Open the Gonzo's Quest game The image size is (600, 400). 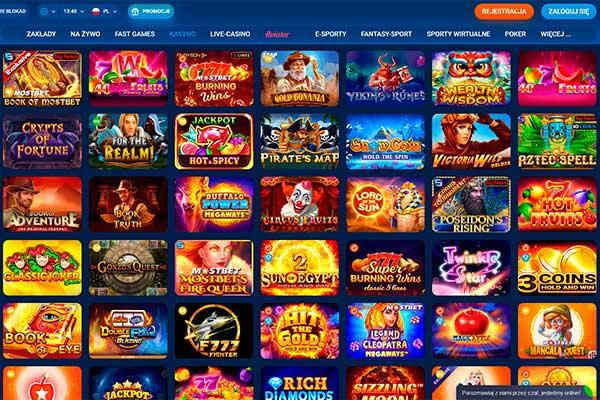(128, 268)
